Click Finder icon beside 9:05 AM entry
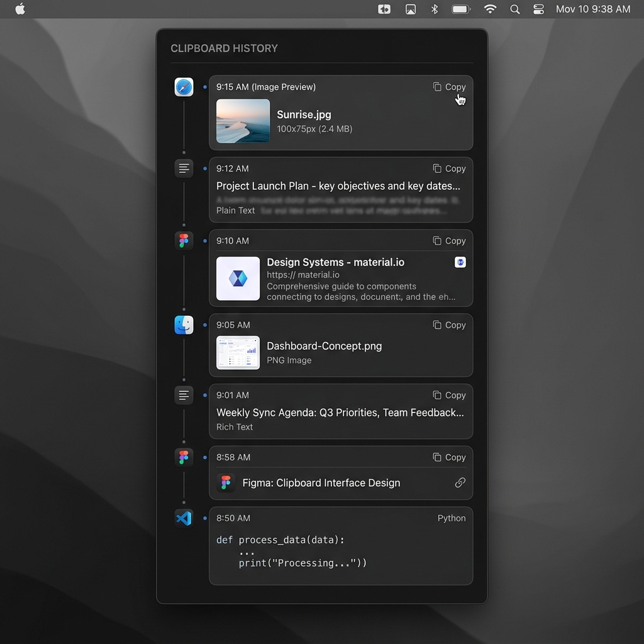The image size is (644, 644). (x=184, y=325)
